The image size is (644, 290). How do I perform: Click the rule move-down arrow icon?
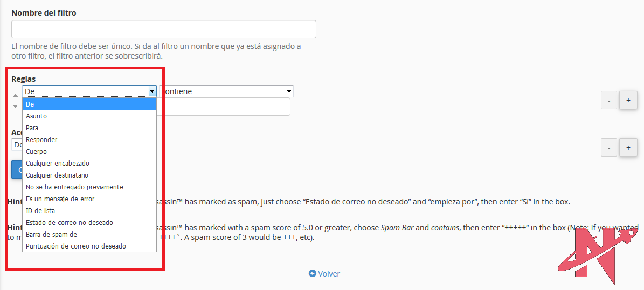pos(15,106)
